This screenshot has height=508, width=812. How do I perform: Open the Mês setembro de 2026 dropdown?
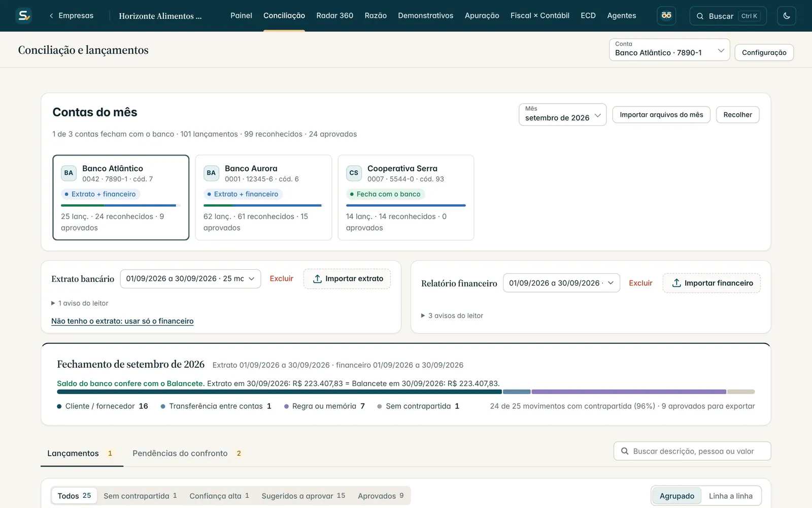click(x=562, y=114)
